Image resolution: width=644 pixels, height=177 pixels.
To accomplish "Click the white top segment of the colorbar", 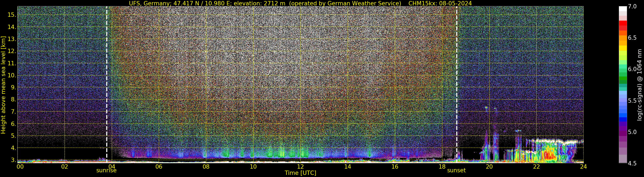I will (623, 9).
